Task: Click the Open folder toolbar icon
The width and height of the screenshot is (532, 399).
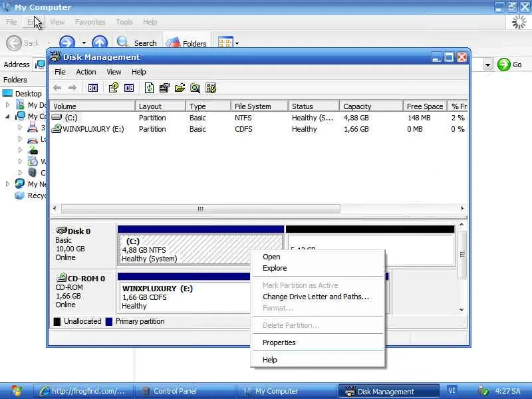Action: (180, 88)
